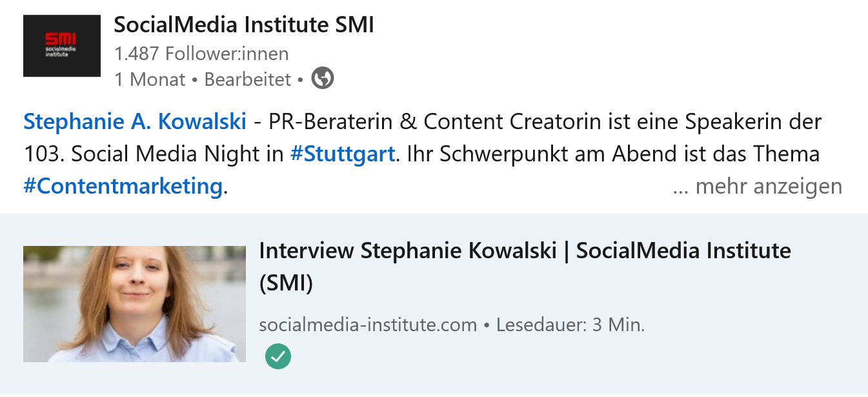The image size is (868, 397).
Task: Expand post text with "mehr anzeigen"
Action: click(x=757, y=187)
